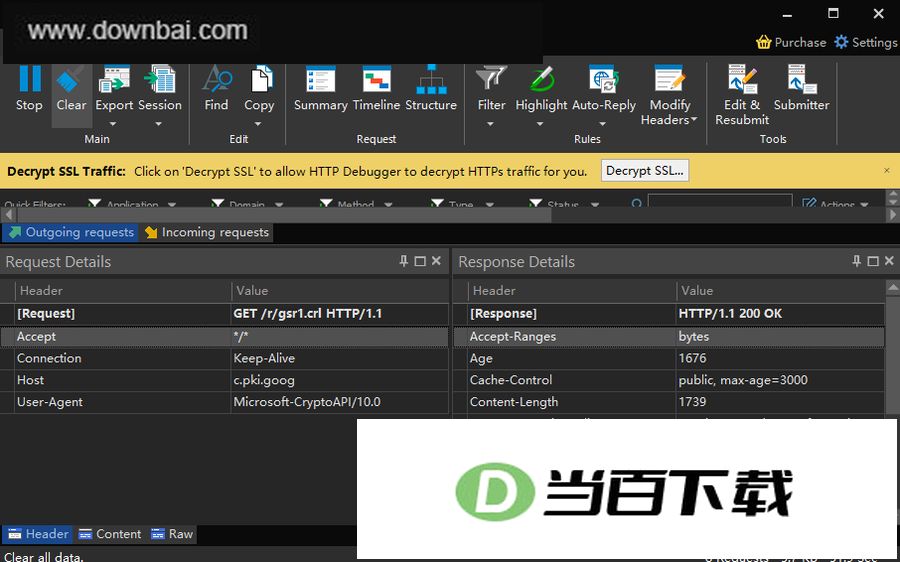Select the Content tab at bottom
The image size is (900, 562).
point(110,534)
